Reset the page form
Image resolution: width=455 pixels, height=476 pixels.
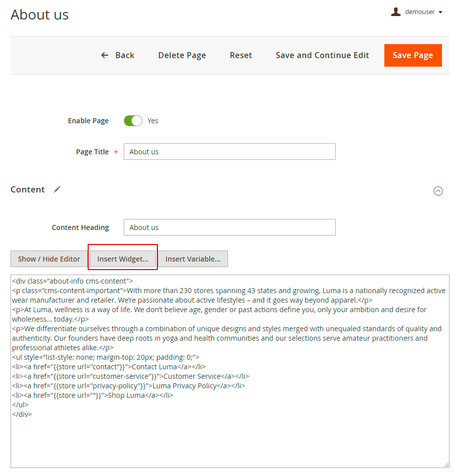pyautogui.click(x=241, y=55)
